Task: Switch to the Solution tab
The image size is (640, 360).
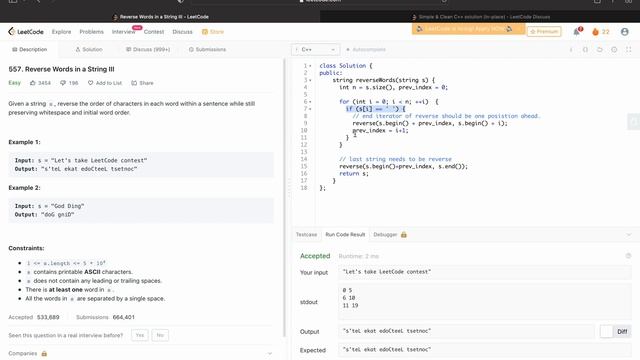Action: [x=89, y=49]
